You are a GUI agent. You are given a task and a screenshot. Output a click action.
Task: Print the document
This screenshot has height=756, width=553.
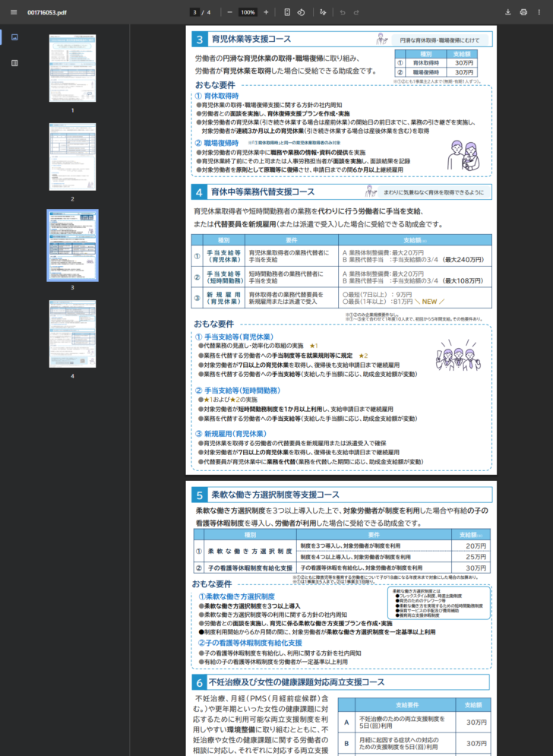523,12
